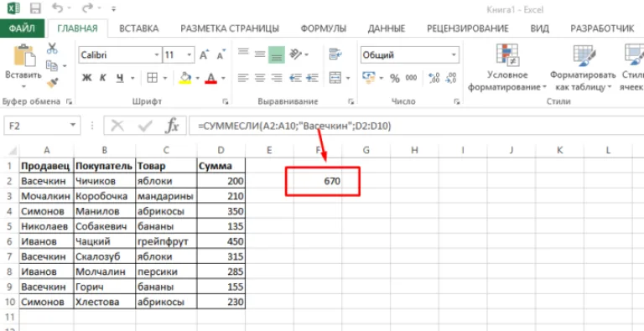644x331 pixels.
Task: Apply percent style % icon
Action: coord(395,78)
